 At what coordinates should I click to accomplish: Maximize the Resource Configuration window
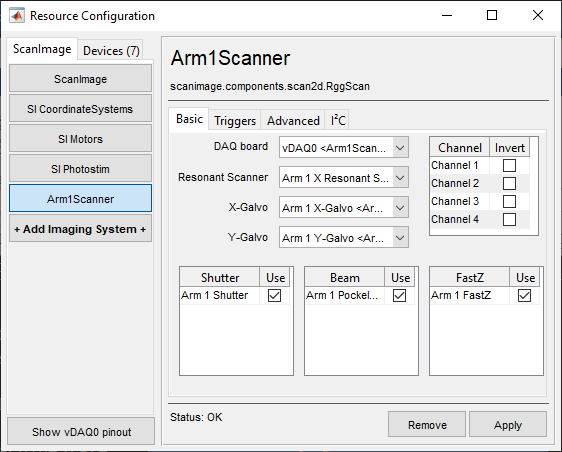point(492,15)
